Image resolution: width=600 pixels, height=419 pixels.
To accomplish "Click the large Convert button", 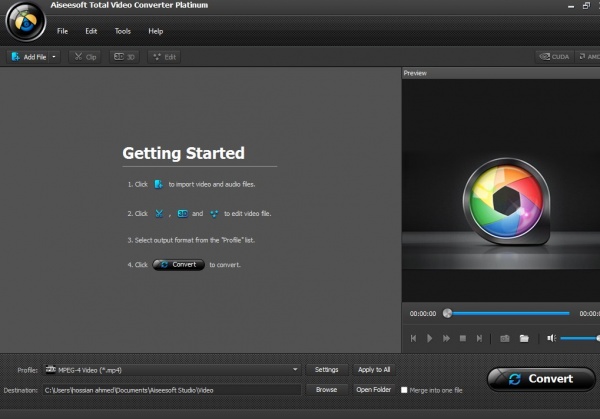I will (540, 379).
